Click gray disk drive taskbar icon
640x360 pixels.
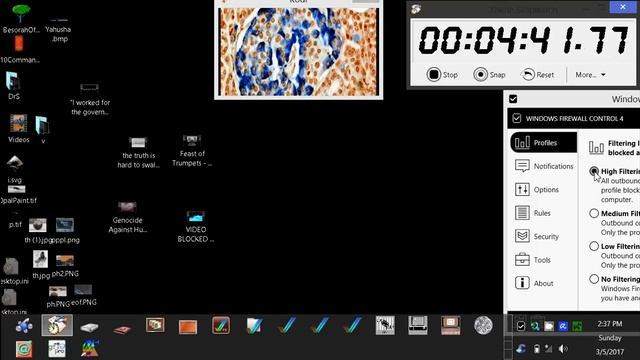coord(89,327)
